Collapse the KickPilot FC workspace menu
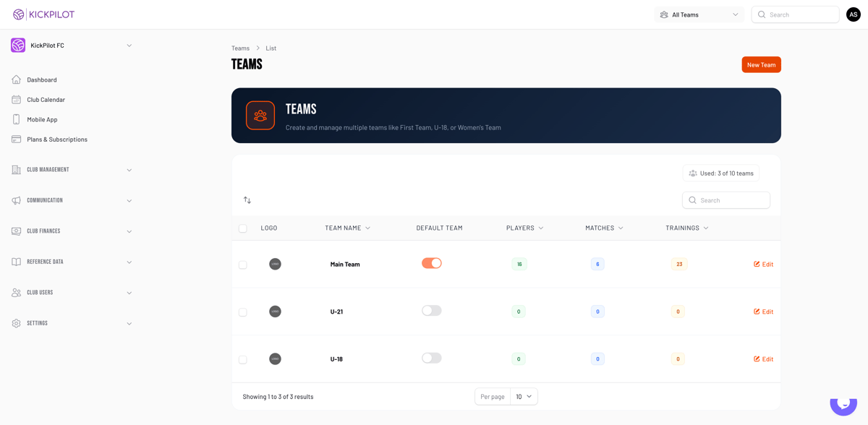868x425 pixels. click(129, 45)
